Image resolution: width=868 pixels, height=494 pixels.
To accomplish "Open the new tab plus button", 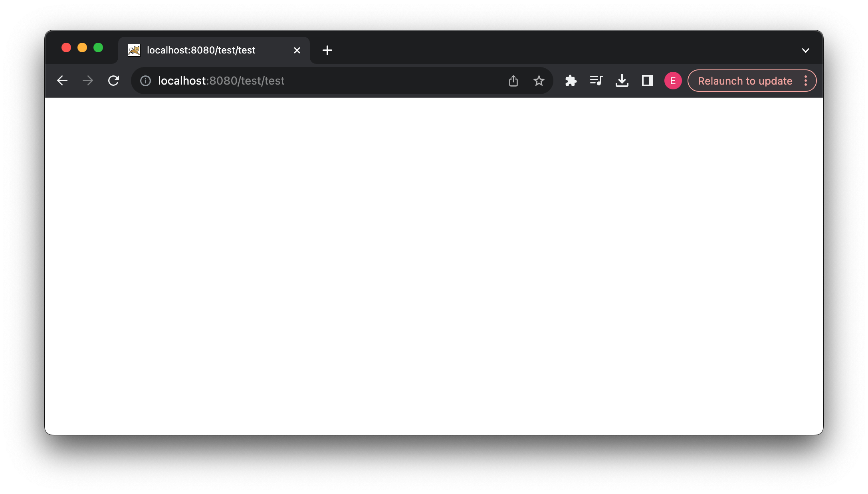I will 327,49.
